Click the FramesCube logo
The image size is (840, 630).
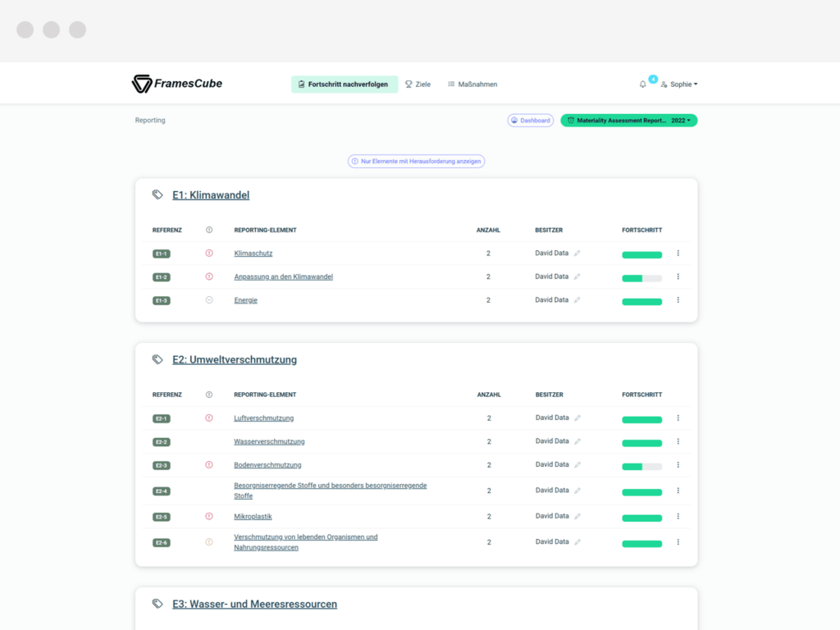[x=177, y=84]
